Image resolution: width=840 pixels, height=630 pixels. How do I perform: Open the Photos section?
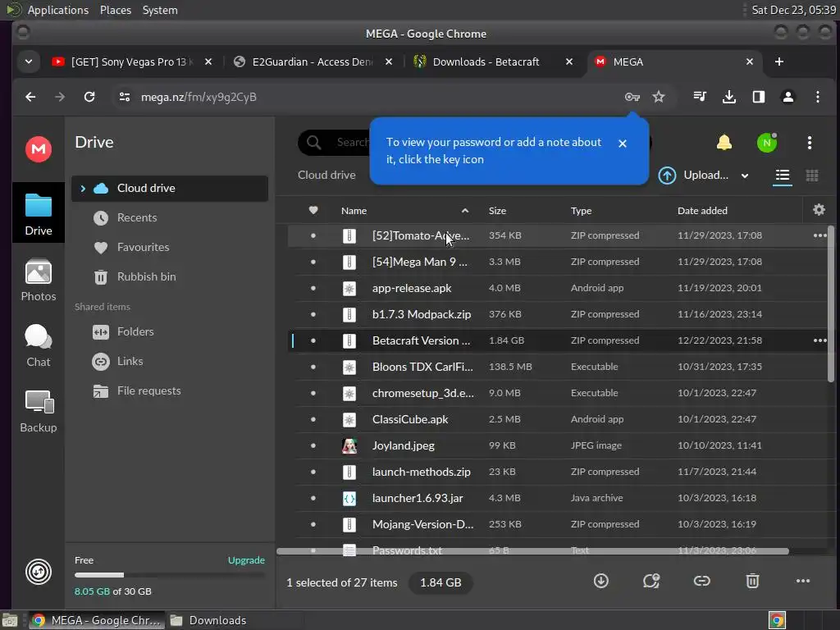pos(39,280)
